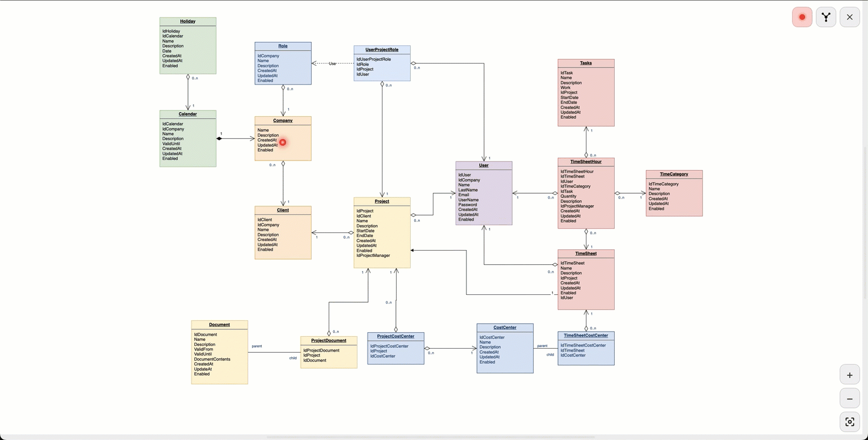Click the User entity header

pos(484,165)
